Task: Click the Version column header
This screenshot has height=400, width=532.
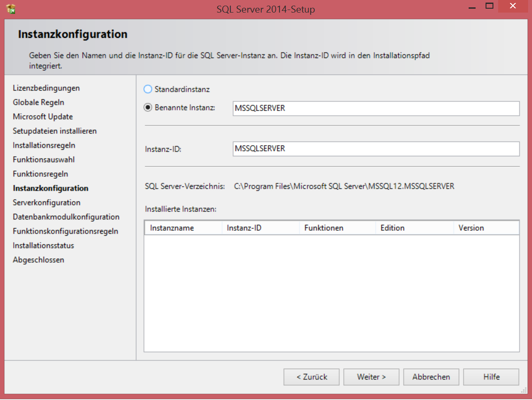Action: 486,228
